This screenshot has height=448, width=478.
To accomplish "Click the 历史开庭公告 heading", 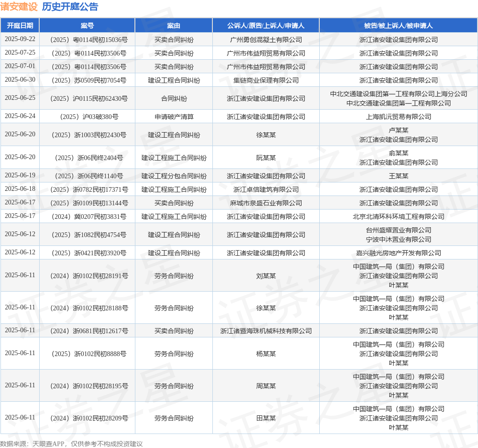I will point(70,7).
